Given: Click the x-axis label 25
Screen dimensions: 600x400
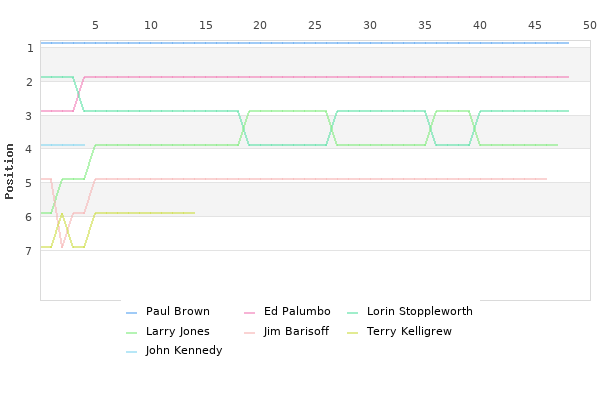Looking at the screenshot, I should coord(315,25).
